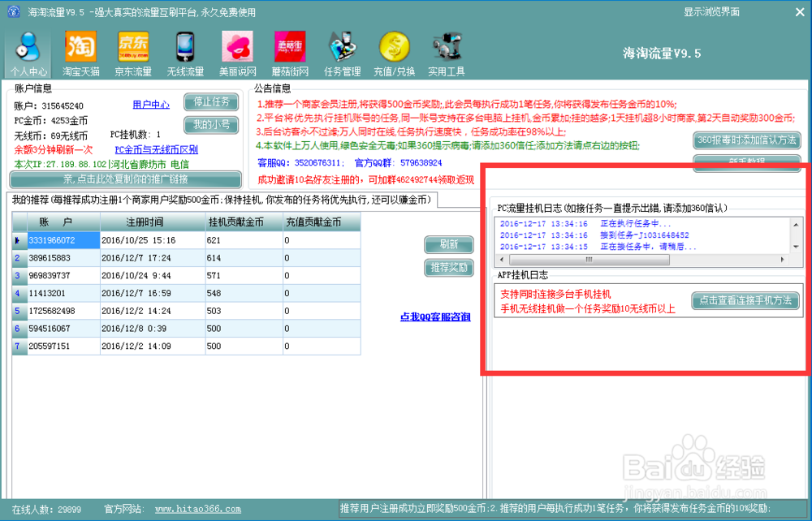Screen dimensions: 812x521
Task: Select account cell 594516067
Action: [63, 328]
